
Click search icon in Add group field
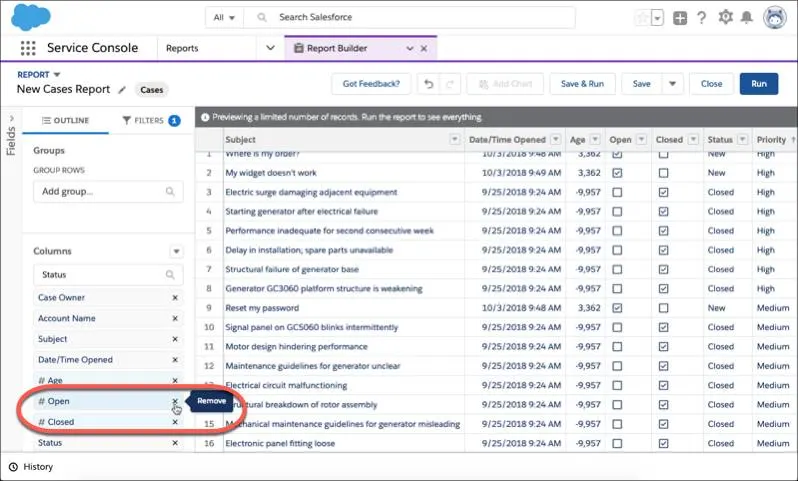point(170,191)
